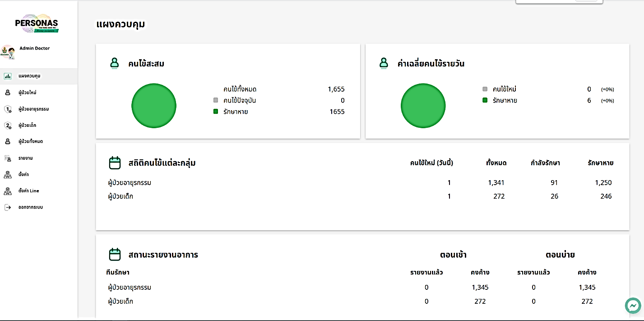Click ตอนเช้า คงค้าง value 1,345

480,288
